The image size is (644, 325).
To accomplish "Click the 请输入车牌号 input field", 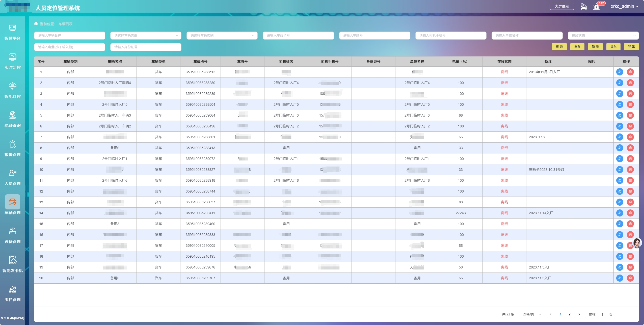I will tap(374, 36).
